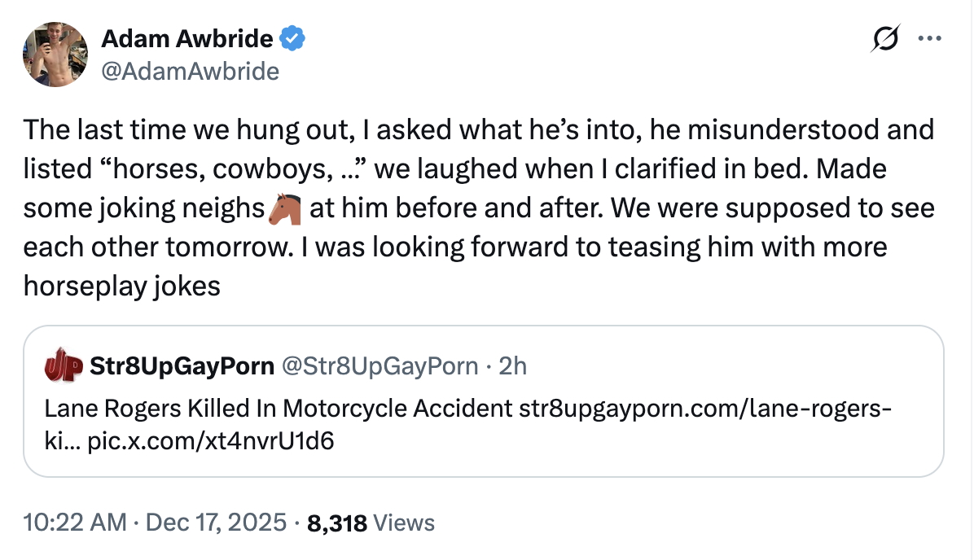The width and height of the screenshot is (974, 560).
Task: Click the quoted tweet's 2h timestamp
Action: click(513, 366)
